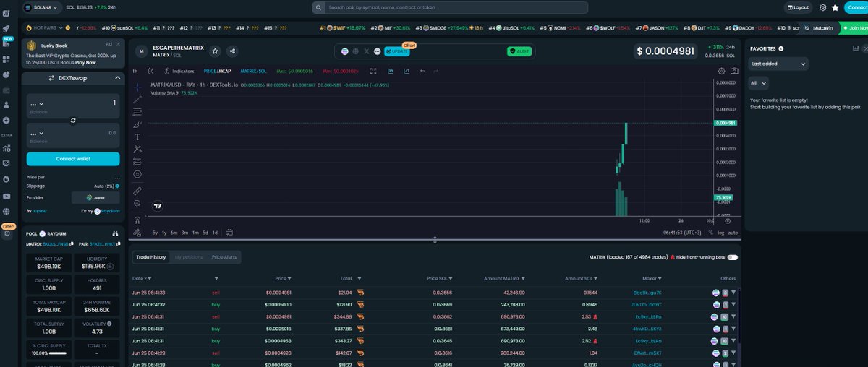The width and height of the screenshot is (868, 367).
Task: Open the emoji icons tool
Action: coord(137,174)
